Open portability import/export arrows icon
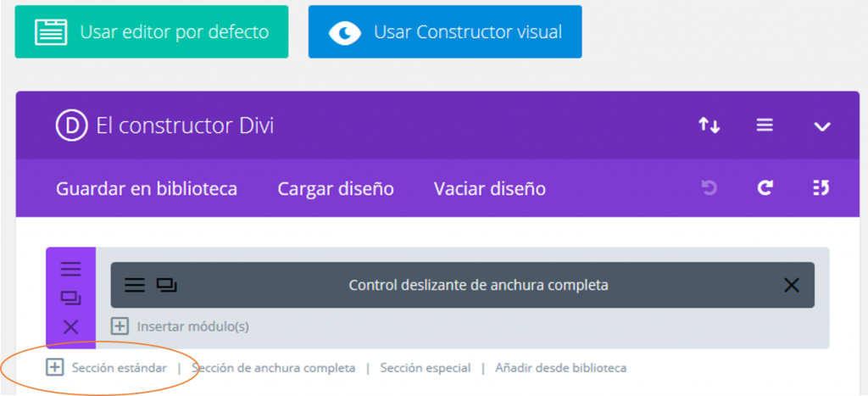The height and width of the screenshot is (396, 868). tap(709, 125)
